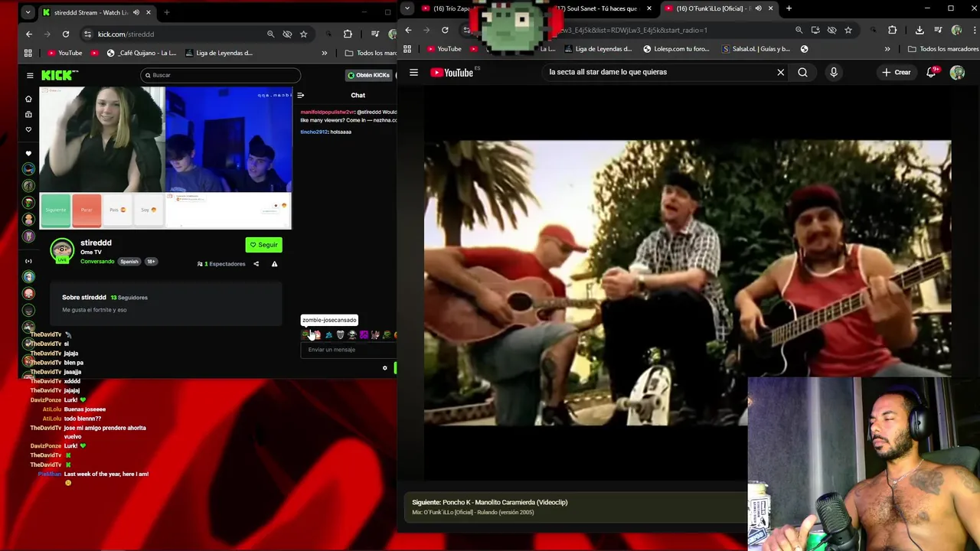
Task: Zoom icon in Kick window address bar
Action: (270, 34)
